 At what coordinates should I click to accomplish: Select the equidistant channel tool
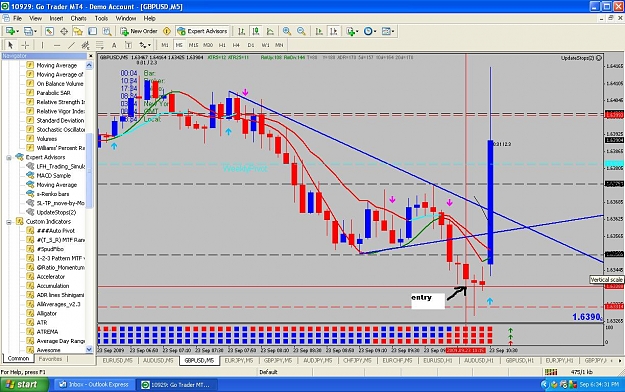(x=85, y=45)
